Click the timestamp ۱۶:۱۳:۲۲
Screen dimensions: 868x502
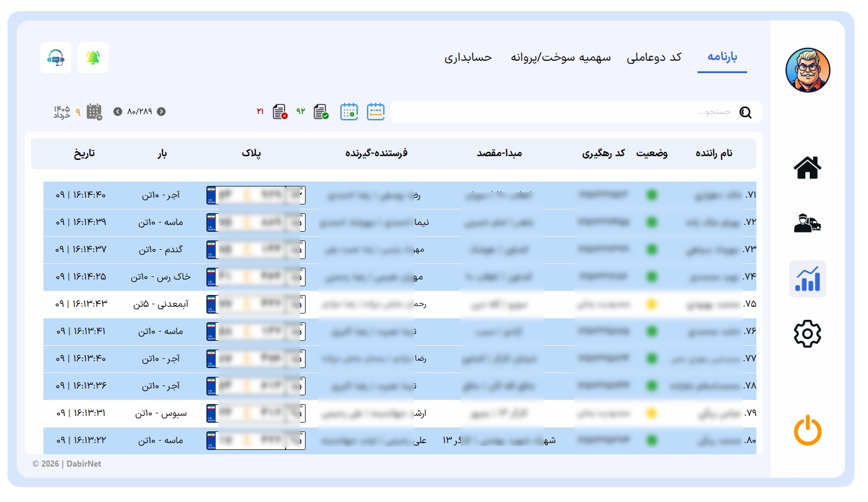89,441
